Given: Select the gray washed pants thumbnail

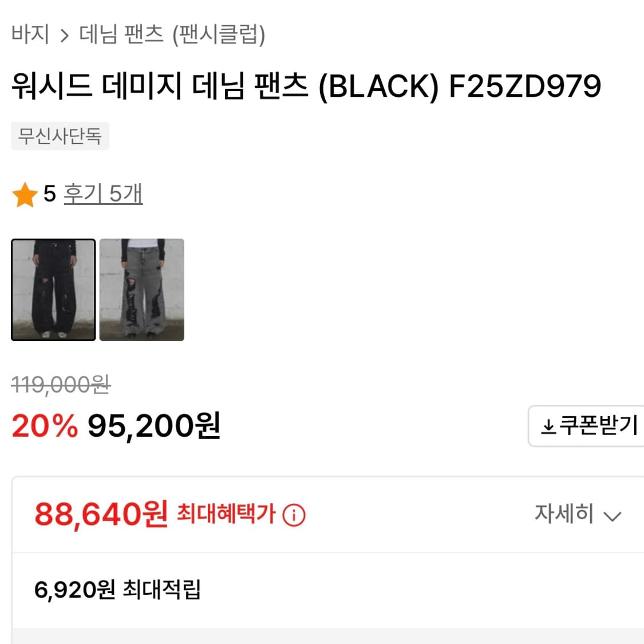Looking at the screenshot, I should pyautogui.click(x=141, y=290).
